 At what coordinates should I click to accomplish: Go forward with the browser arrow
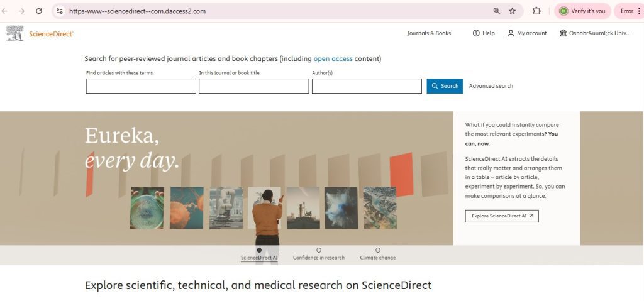tap(21, 11)
